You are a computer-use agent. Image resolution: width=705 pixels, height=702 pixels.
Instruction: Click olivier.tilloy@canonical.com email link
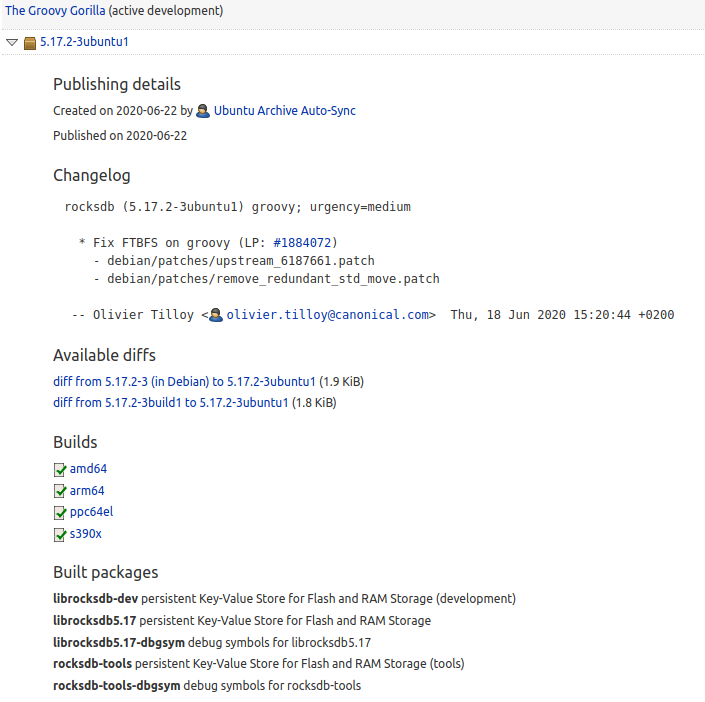coord(330,315)
